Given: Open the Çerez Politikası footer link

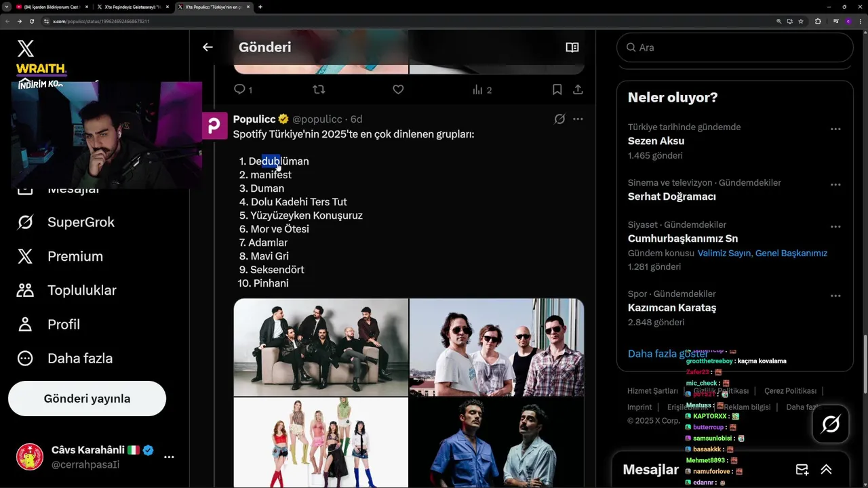Looking at the screenshot, I should (x=790, y=391).
